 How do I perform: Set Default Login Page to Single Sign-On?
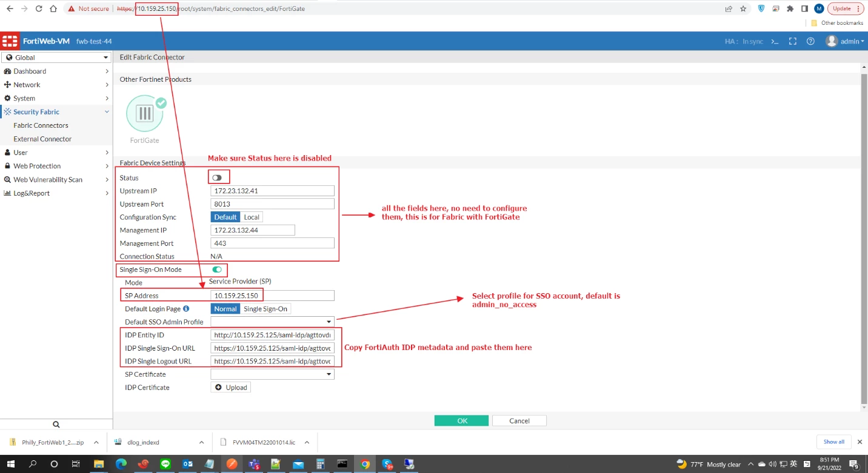pos(265,309)
